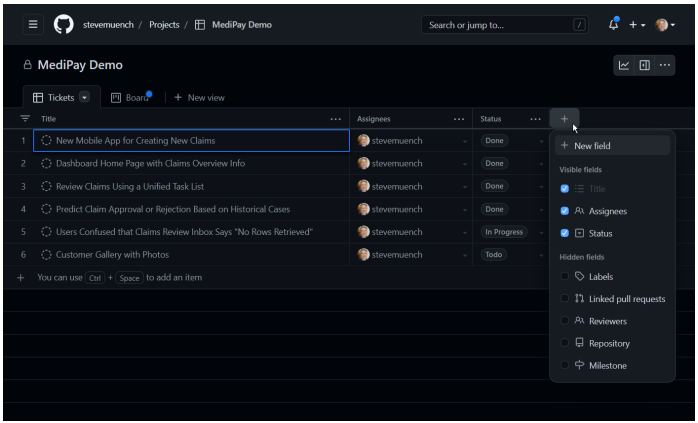Click draft icon of Review Claims item
Screen dimensions: 698x423
pos(46,186)
